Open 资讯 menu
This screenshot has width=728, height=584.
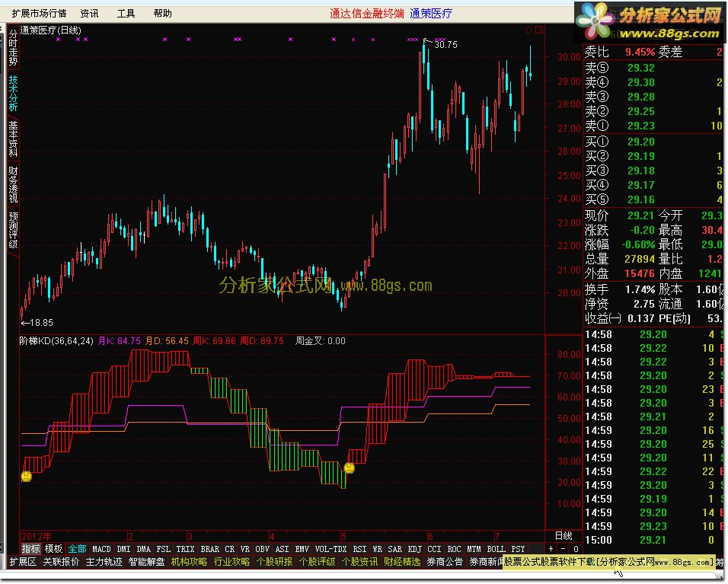point(89,14)
